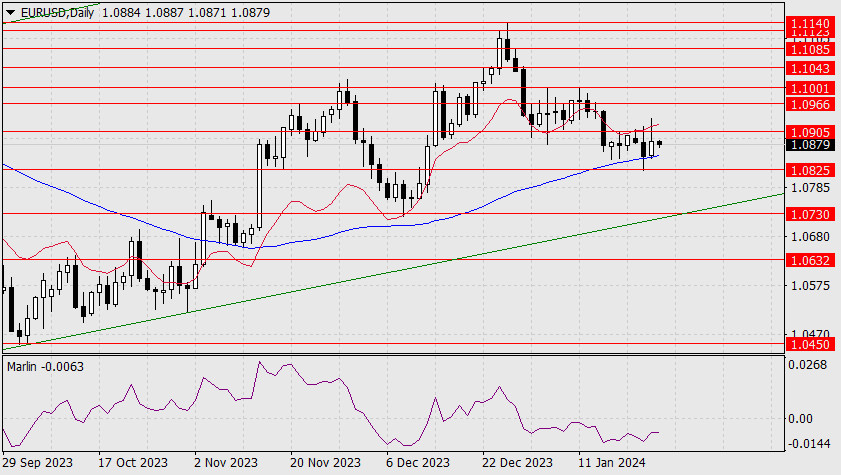Viewport: 841px width, 475px height.
Task: Select the 1.0785 price scale value
Action: click(x=810, y=188)
